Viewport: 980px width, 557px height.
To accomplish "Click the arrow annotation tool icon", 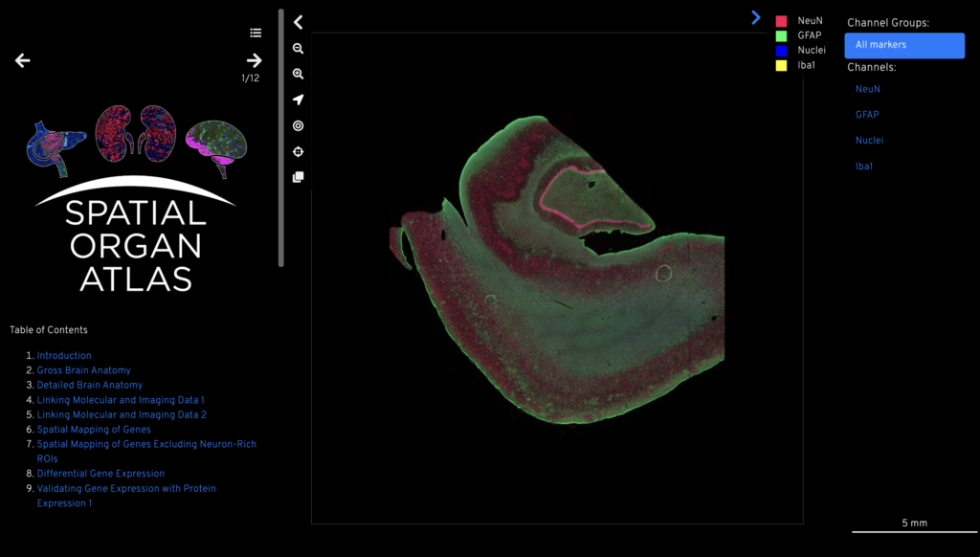I will [x=298, y=100].
